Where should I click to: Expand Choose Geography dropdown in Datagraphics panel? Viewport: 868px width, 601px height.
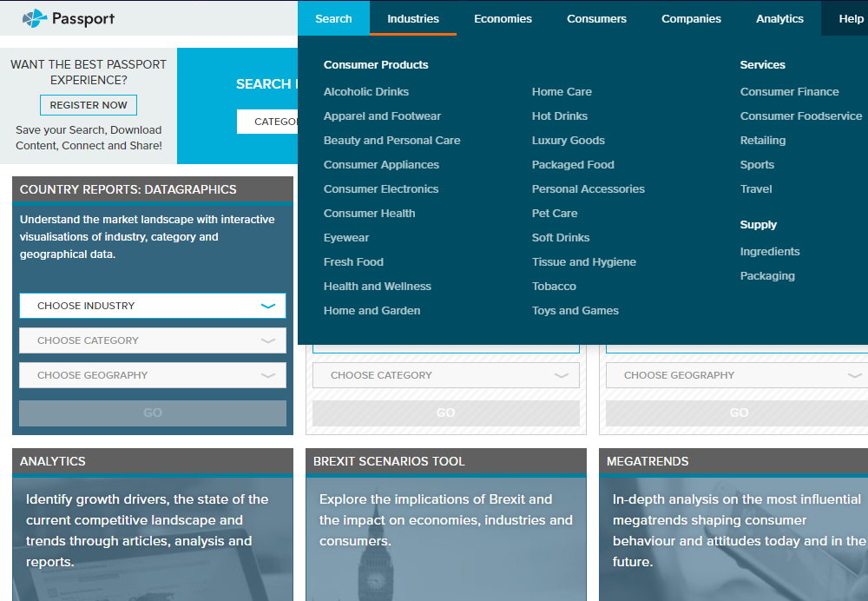(x=153, y=375)
